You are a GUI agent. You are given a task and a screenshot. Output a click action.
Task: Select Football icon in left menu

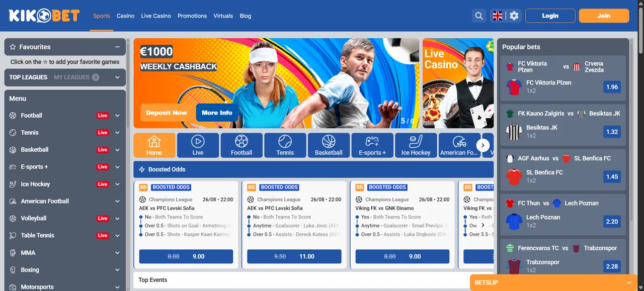[13, 116]
